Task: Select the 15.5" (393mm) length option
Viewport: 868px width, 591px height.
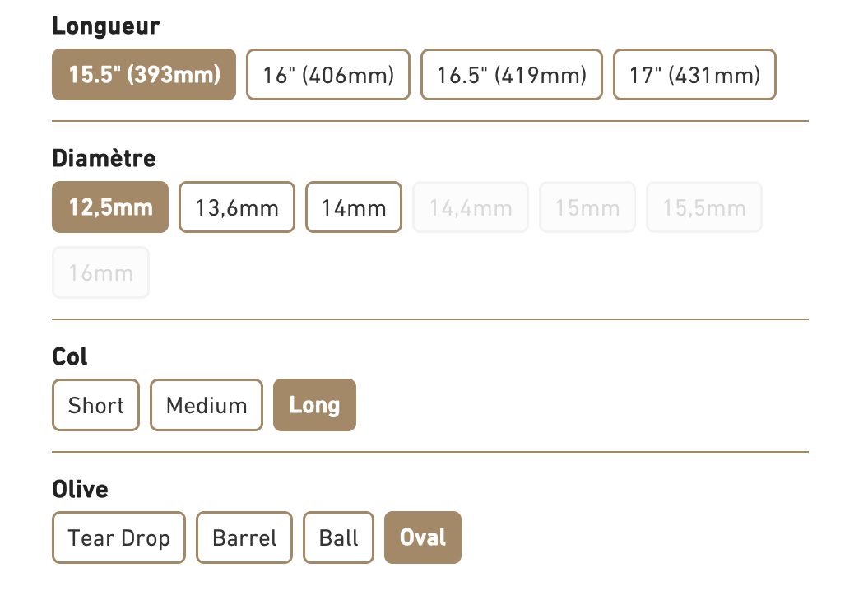Action: pos(144,75)
